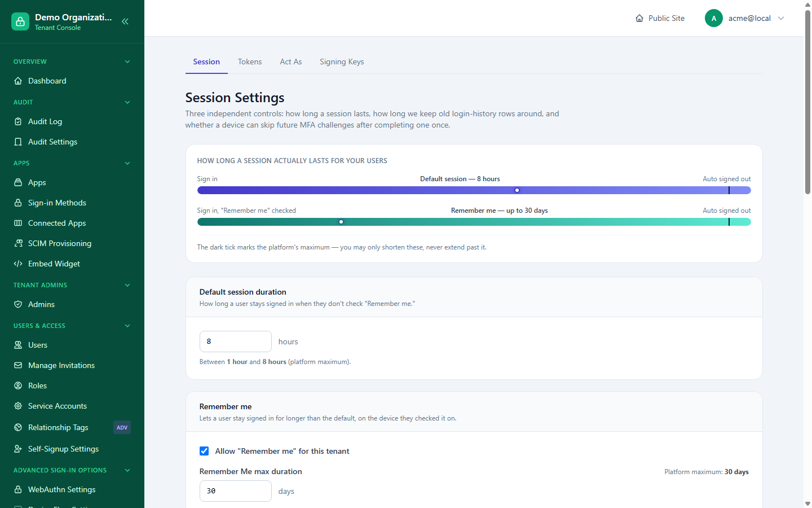Viewport: 812px width, 508px height.
Task: Collapse the OVERVIEW sidebar section
Action: 127,62
